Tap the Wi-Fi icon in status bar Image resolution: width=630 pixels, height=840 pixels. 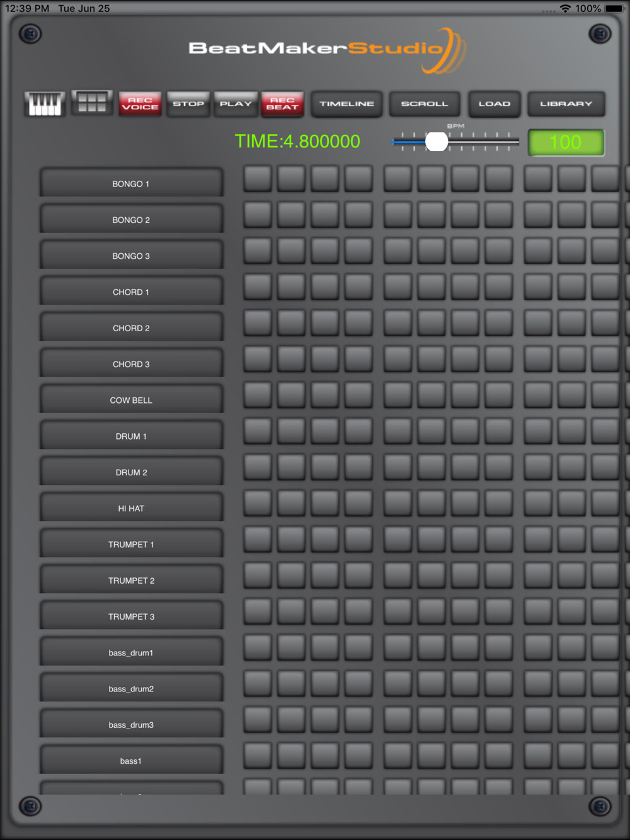[x=565, y=9]
